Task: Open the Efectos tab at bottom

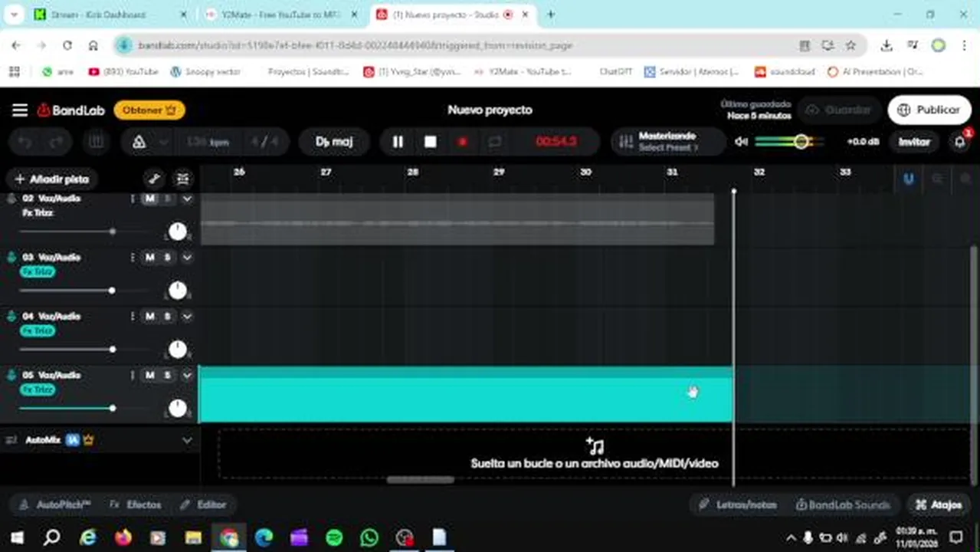Action: click(136, 505)
